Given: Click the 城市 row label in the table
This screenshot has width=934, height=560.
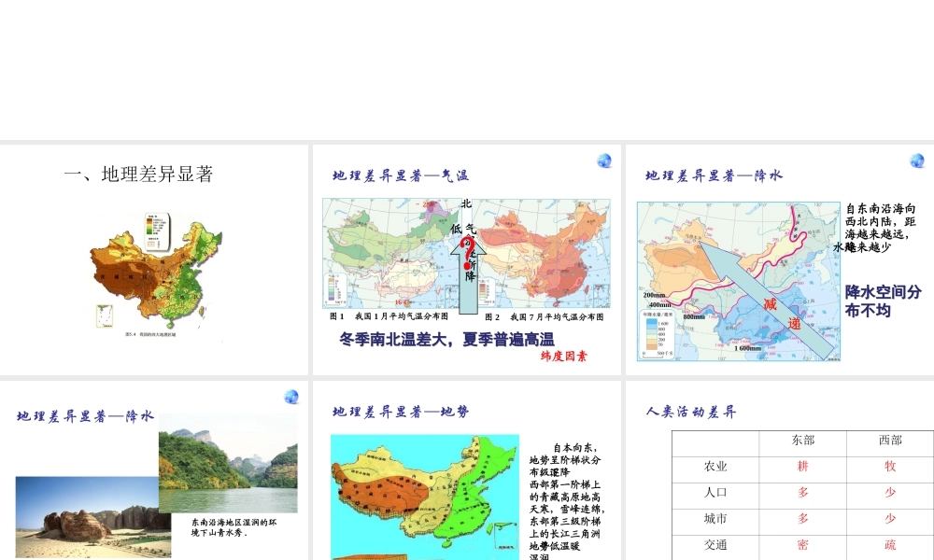Looking at the screenshot, I should tap(715, 519).
